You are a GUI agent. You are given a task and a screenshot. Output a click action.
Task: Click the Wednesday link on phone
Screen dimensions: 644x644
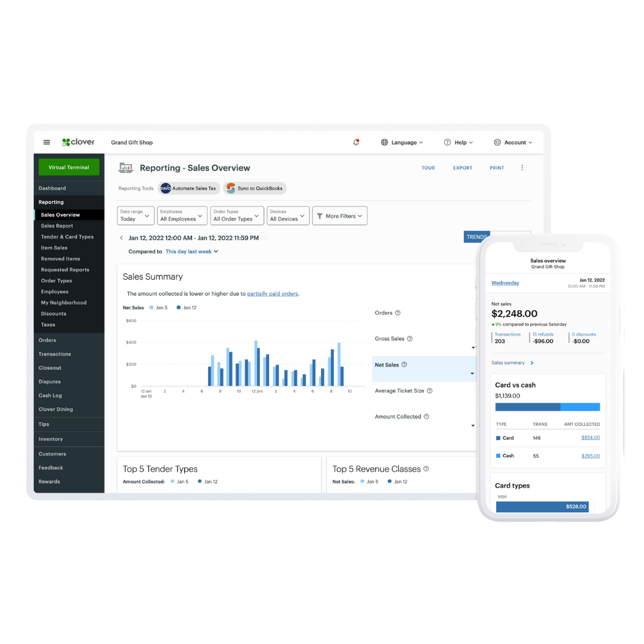pos(505,283)
